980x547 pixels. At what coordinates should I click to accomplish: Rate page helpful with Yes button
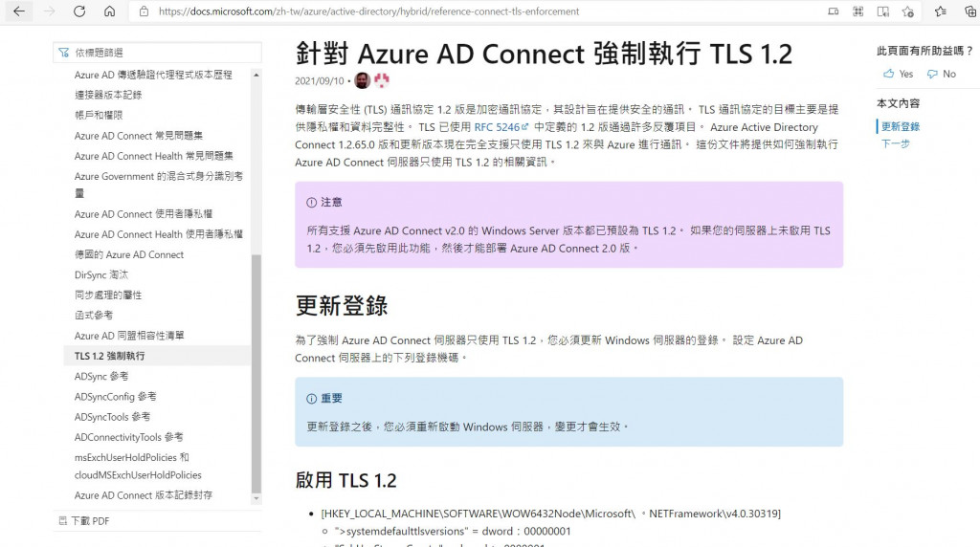(x=898, y=74)
